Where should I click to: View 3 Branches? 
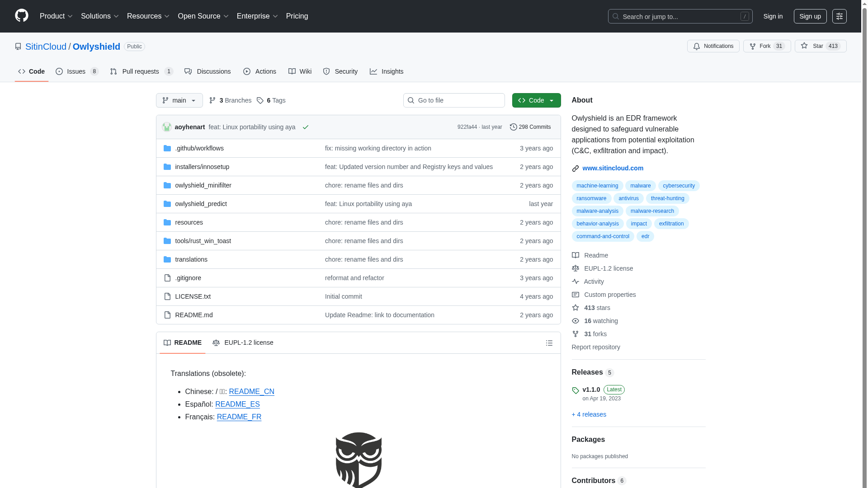230,100
